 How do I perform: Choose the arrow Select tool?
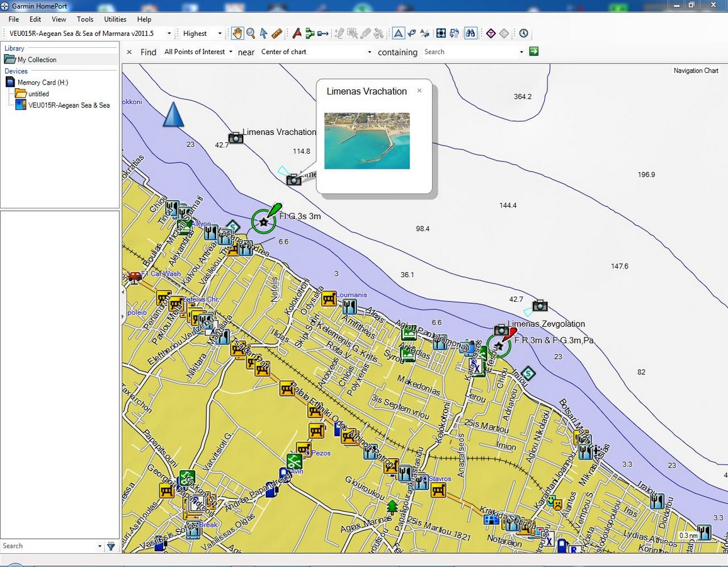(x=264, y=33)
